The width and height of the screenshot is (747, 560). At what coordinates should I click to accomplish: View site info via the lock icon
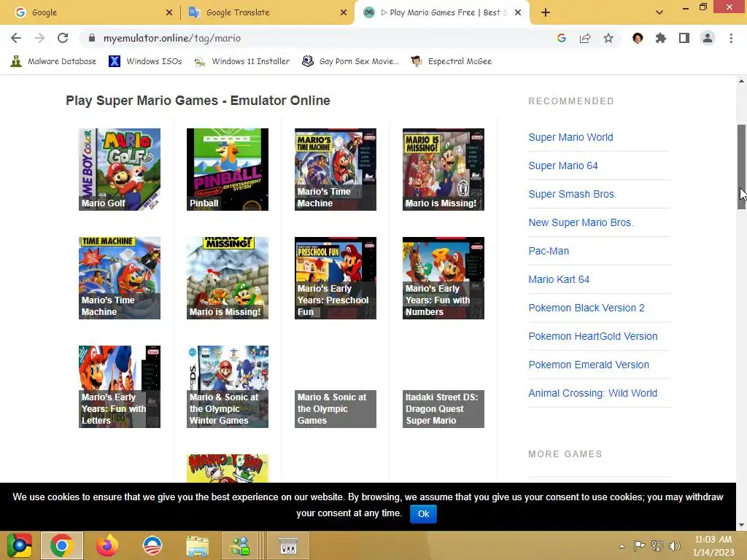[x=92, y=38]
